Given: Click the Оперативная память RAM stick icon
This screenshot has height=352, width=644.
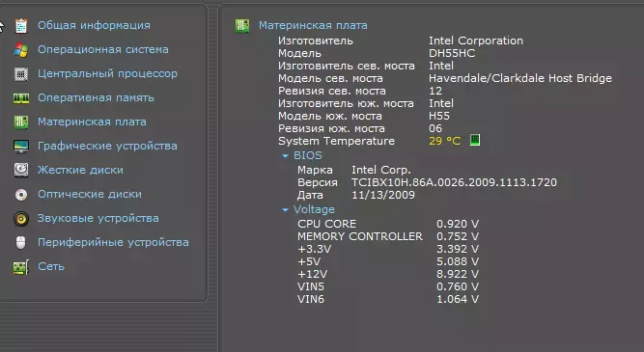Looking at the screenshot, I should coord(21,98).
